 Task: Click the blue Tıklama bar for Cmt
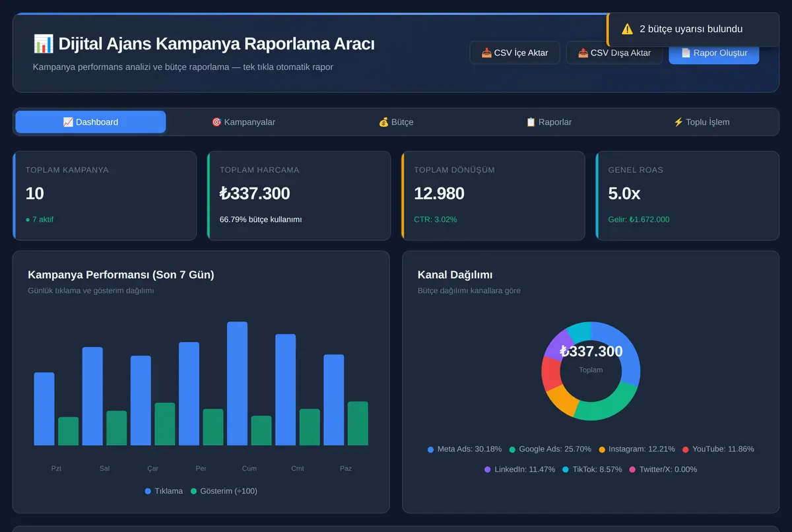pyautogui.click(x=285, y=389)
